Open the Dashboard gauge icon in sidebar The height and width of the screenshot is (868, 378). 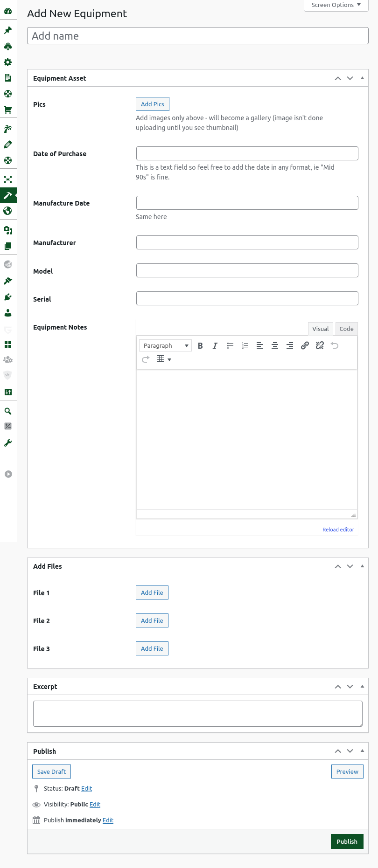[x=8, y=11]
